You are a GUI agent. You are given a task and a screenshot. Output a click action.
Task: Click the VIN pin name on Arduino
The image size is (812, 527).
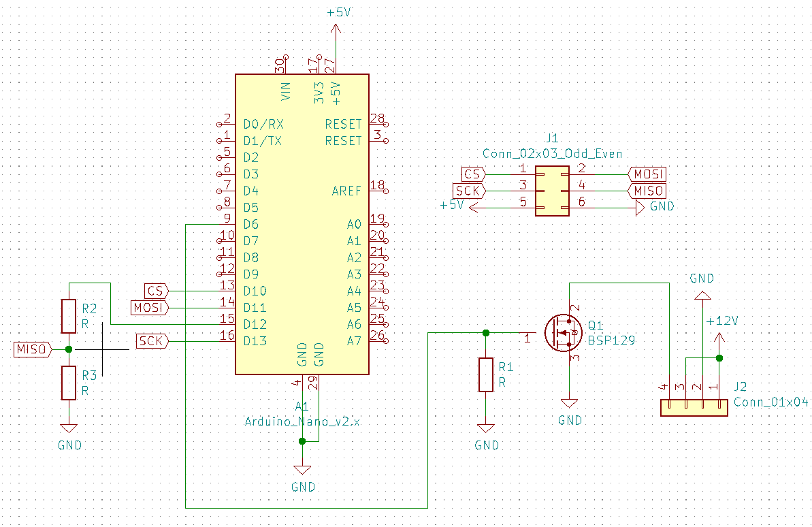pos(286,91)
